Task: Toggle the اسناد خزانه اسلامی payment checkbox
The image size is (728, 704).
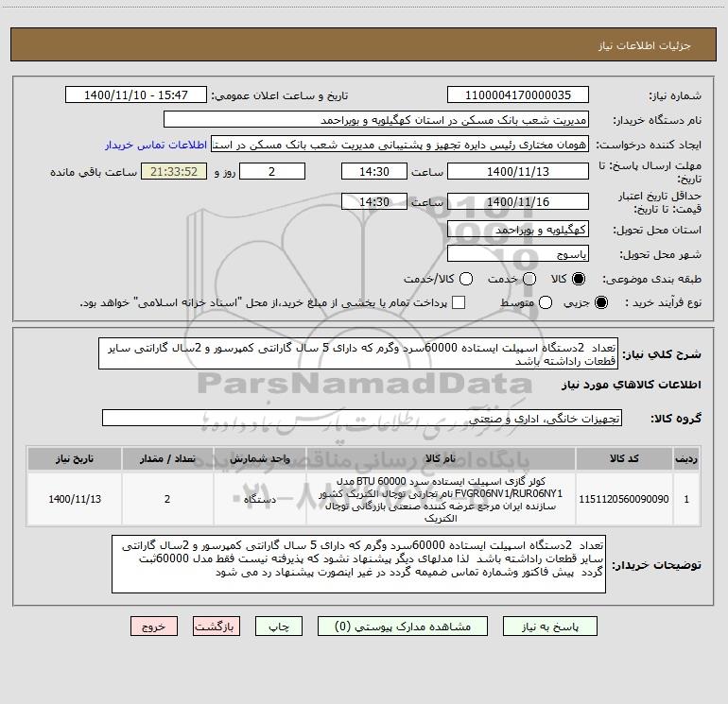Action: pos(459,302)
